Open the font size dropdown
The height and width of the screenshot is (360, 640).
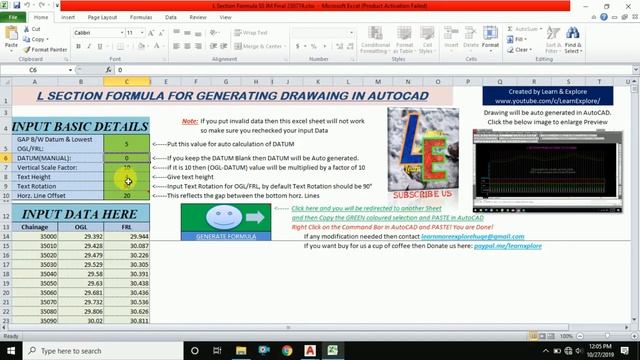pyautogui.click(x=142, y=33)
